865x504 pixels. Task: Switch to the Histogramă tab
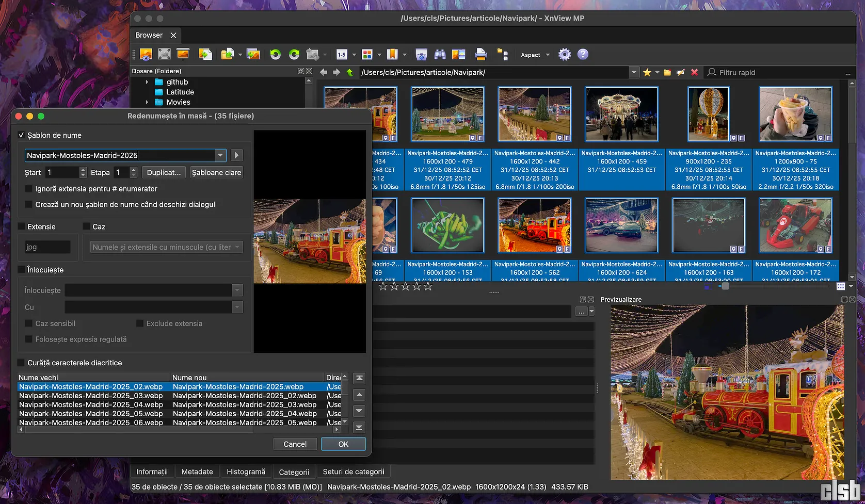coord(246,472)
